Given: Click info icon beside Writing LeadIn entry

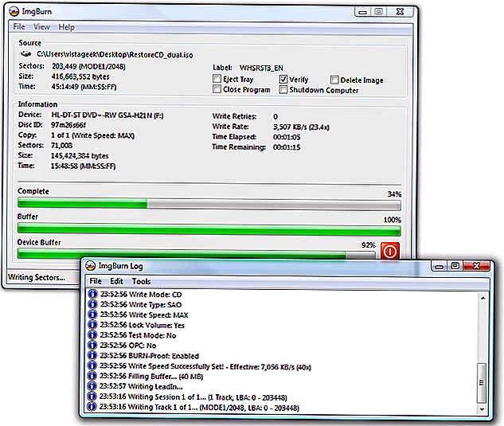Looking at the screenshot, I should click(92, 386).
